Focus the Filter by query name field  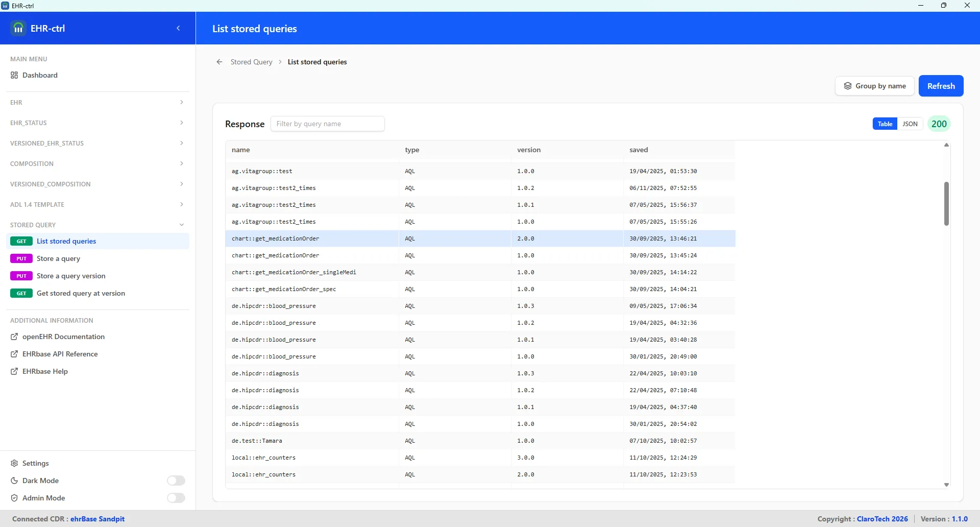coord(328,124)
